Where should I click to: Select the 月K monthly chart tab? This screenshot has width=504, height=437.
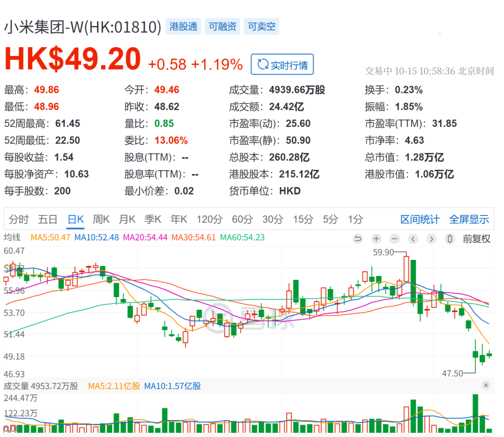coord(127,219)
